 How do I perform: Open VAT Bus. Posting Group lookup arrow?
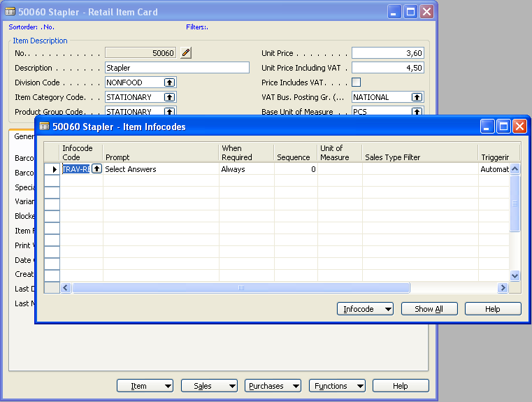coord(417,97)
